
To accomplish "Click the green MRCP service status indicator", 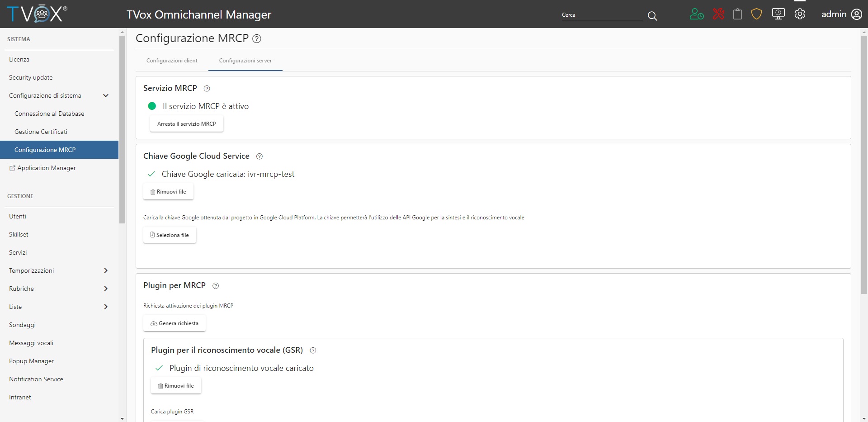I will [152, 106].
